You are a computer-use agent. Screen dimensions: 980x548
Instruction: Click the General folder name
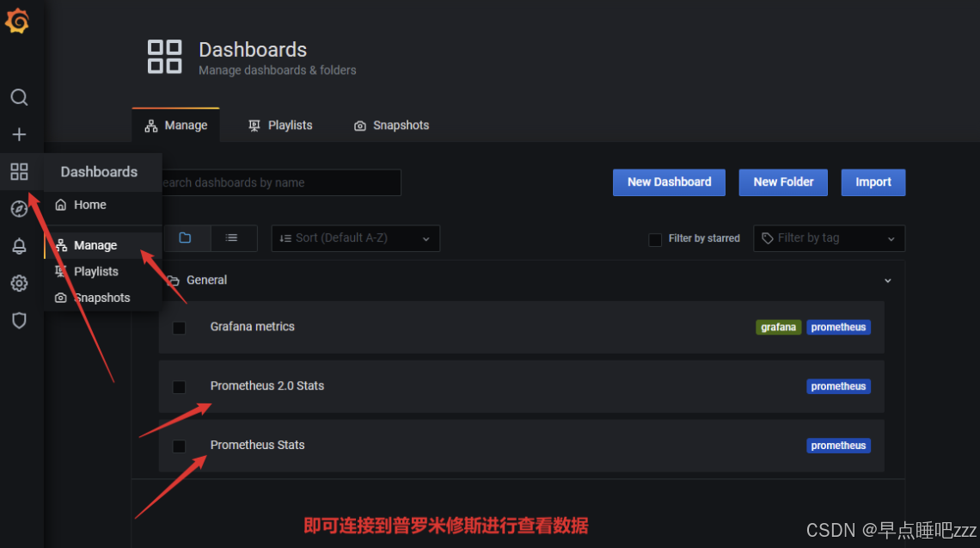click(x=207, y=280)
